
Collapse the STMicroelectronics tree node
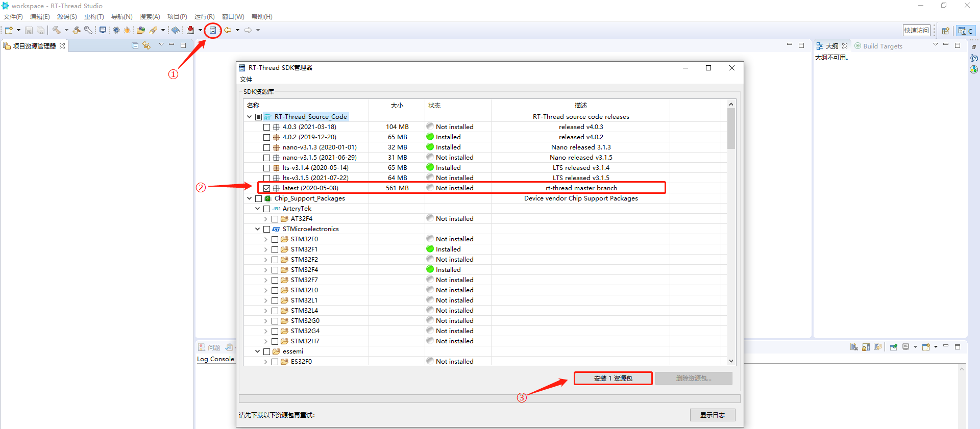(258, 229)
